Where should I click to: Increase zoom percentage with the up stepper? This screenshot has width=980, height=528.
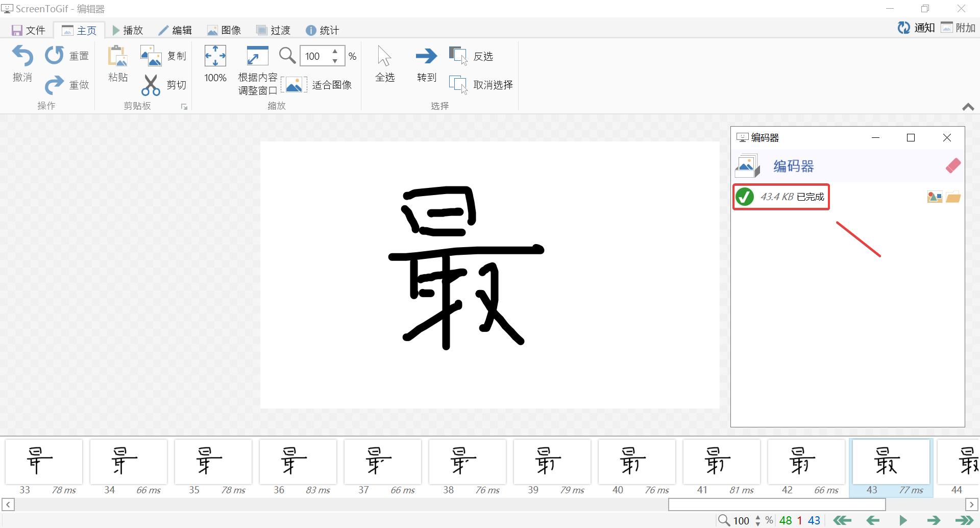tap(335, 52)
